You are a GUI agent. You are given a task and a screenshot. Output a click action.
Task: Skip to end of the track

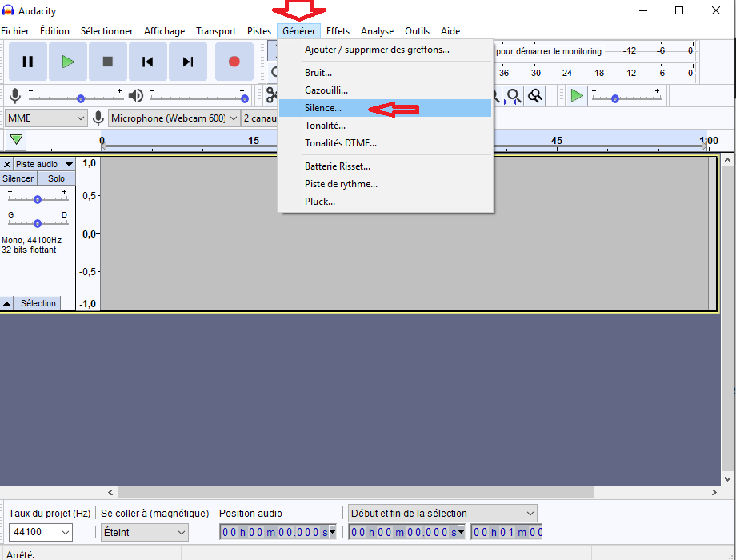(x=187, y=62)
